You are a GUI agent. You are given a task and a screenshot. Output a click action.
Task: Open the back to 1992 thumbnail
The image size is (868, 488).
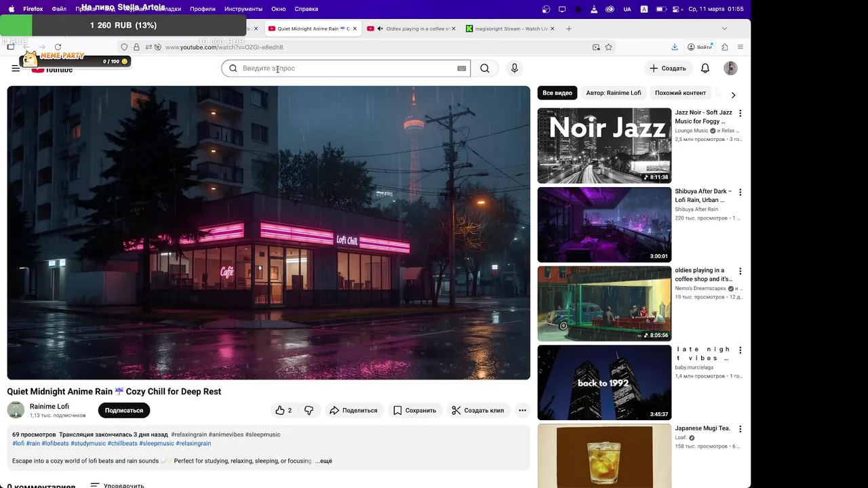tap(604, 382)
